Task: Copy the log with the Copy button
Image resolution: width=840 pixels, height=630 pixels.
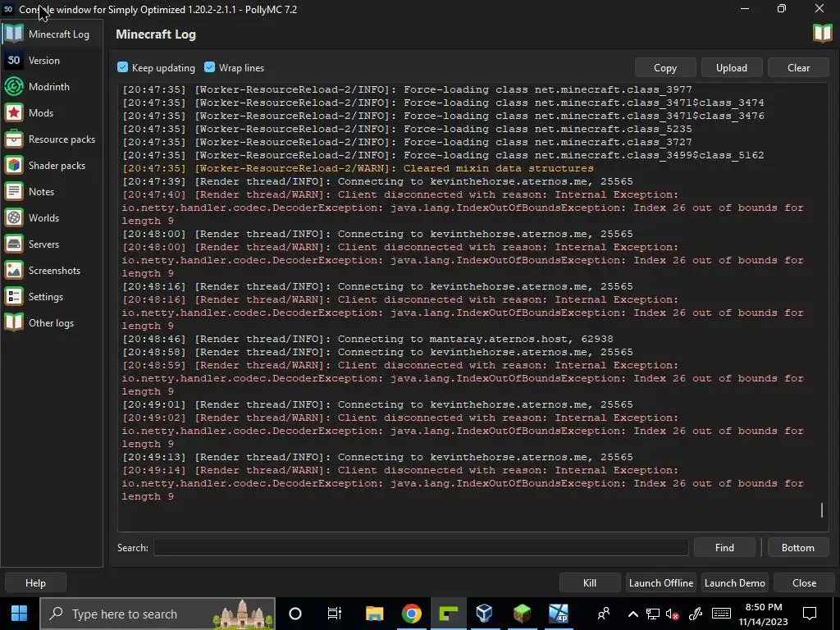Action: [x=664, y=67]
